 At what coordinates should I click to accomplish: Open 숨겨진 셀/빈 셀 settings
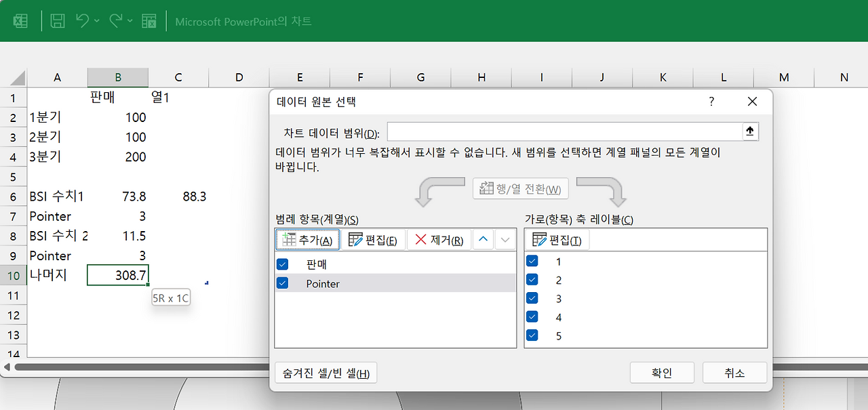[325, 373]
